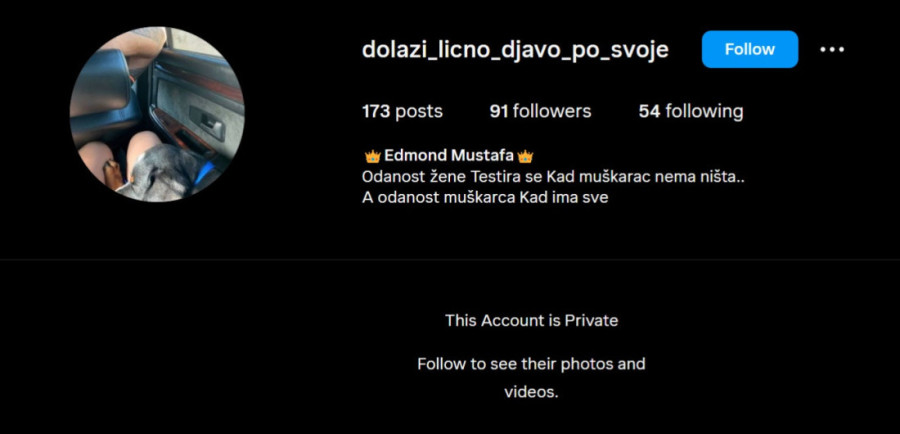Click the bold number 91
This screenshot has width=900, height=434.
tap(499, 111)
